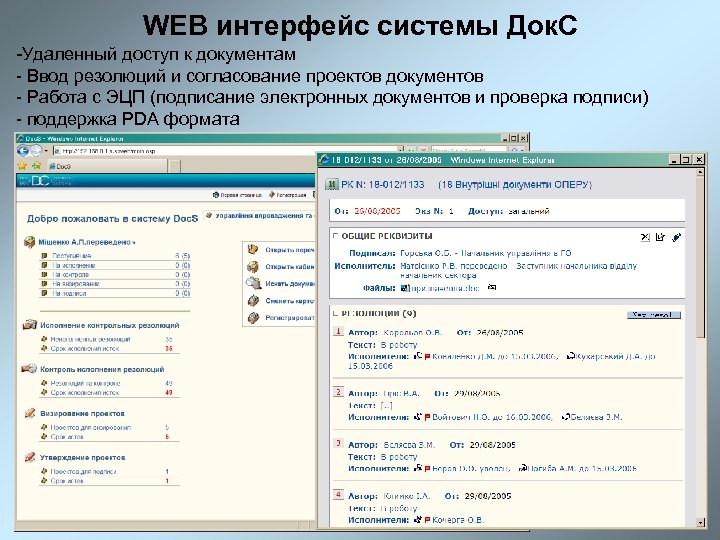Open the На визировании folder row

(x=115, y=284)
